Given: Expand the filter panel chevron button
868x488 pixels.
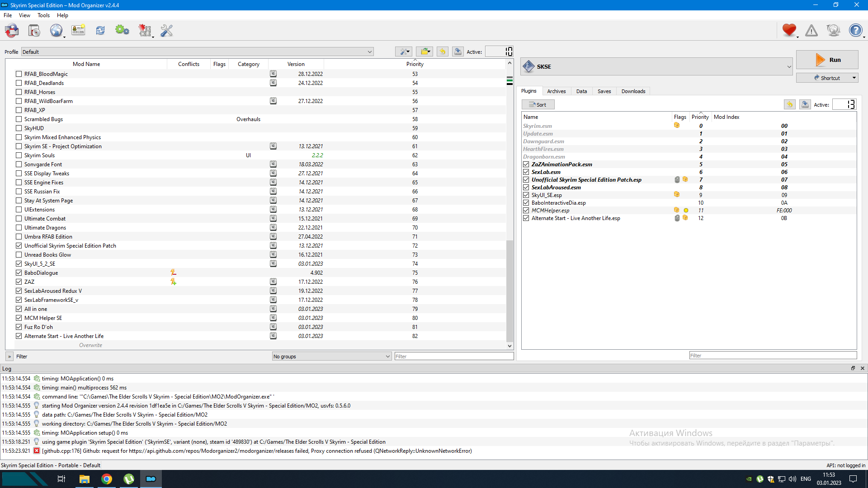Looking at the screenshot, I should pyautogui.click(x=9, y=357).
